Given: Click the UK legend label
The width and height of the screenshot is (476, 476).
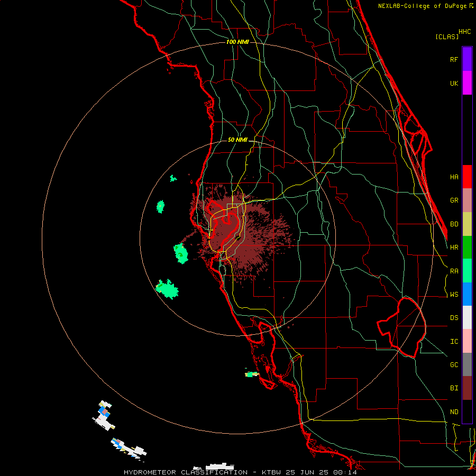Looking at the screenshot, I should tap(454, 83).
